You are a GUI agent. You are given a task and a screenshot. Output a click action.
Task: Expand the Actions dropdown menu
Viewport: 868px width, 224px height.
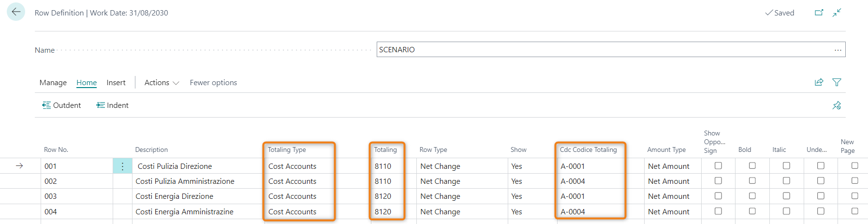click(x=162, y=83)
